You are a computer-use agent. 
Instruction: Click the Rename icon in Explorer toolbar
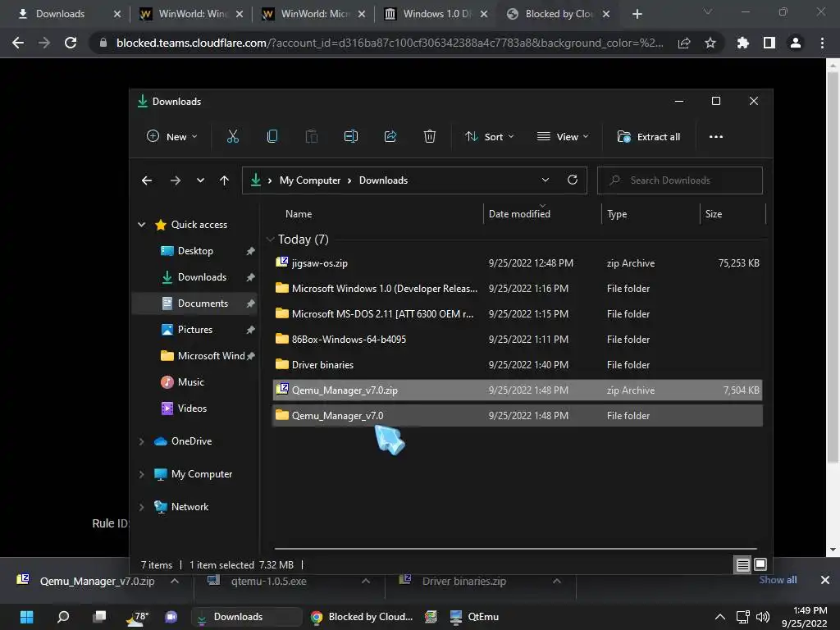351,137
